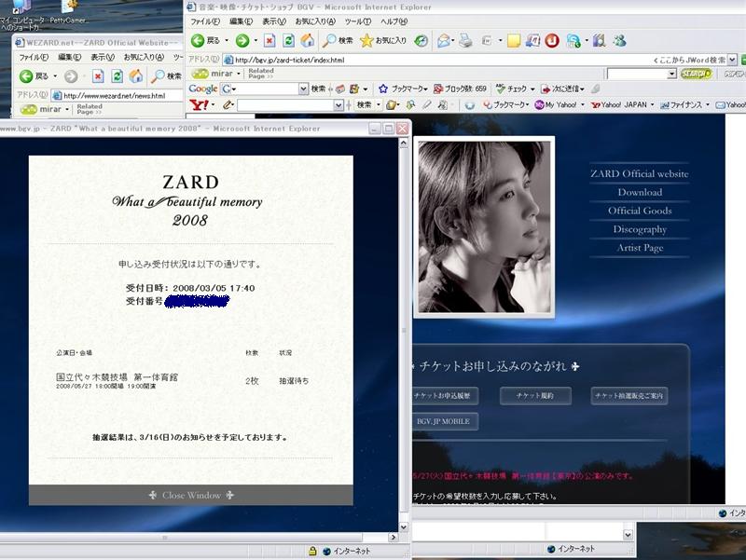
Task: Open home page from BGV window toolbar
Action: coord(308,41)
